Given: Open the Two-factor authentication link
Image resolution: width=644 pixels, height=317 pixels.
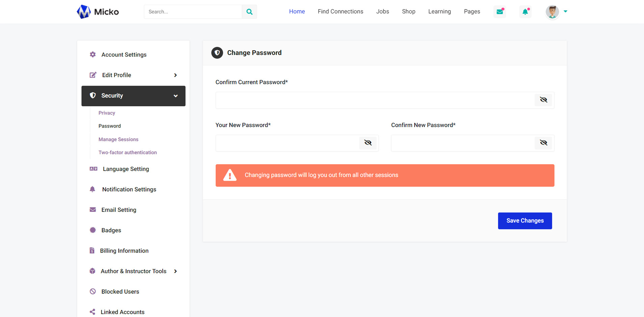Looking at the screenshot, I should coord(128,152).
